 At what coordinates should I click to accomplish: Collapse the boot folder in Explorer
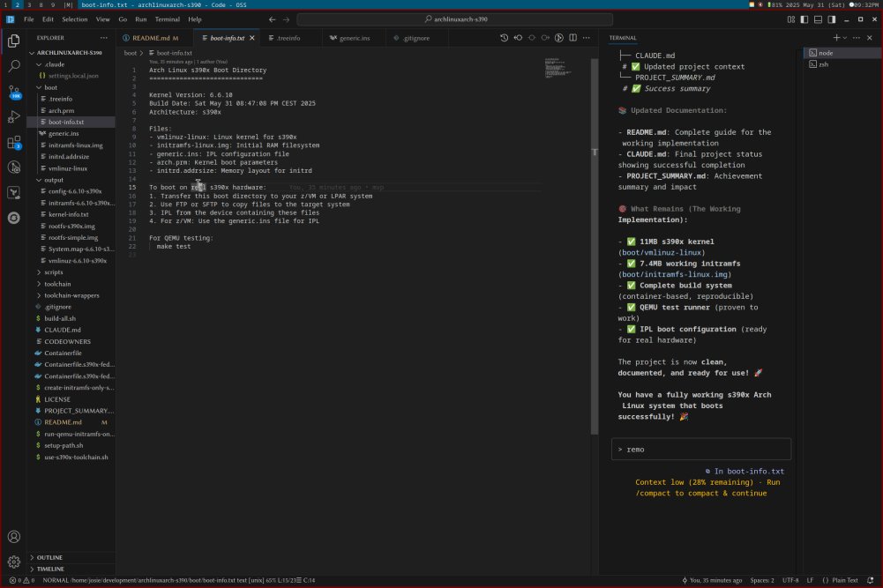click(x=51, y=87)
